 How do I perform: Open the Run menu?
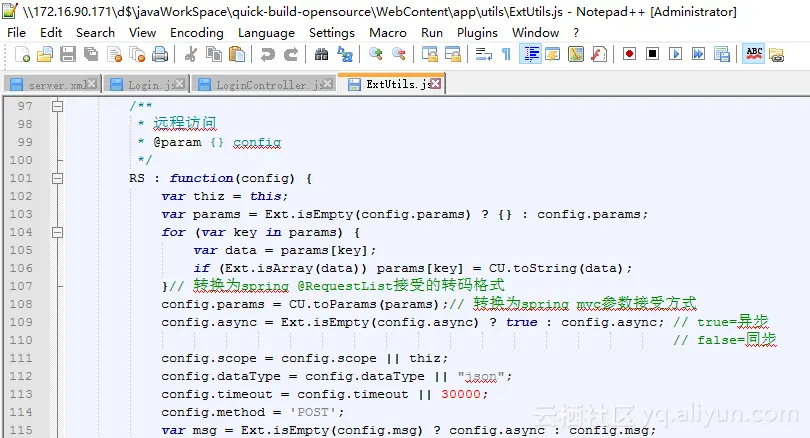(x=432, y=33)
